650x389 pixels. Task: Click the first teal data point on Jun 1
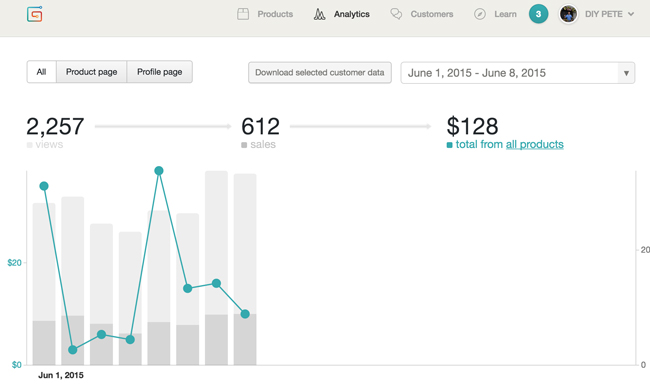(x=44, y=186)
